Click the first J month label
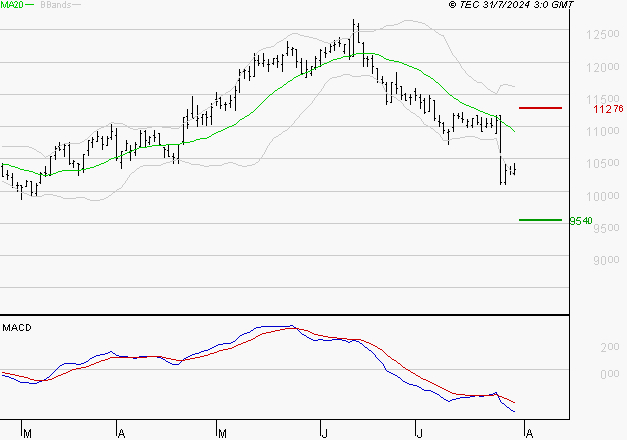This screenshot has width=627, height=440. click(x=325, y=434)
